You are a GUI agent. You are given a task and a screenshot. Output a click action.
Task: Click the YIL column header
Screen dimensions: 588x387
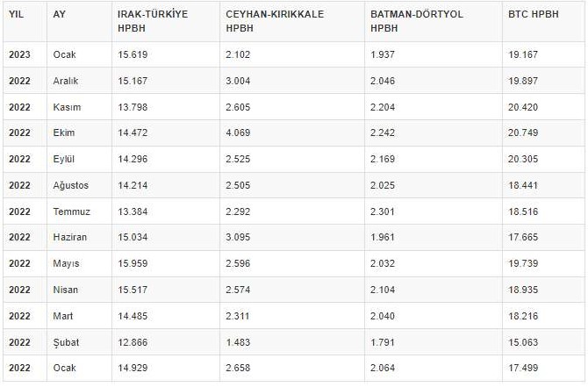pos(16,15)
